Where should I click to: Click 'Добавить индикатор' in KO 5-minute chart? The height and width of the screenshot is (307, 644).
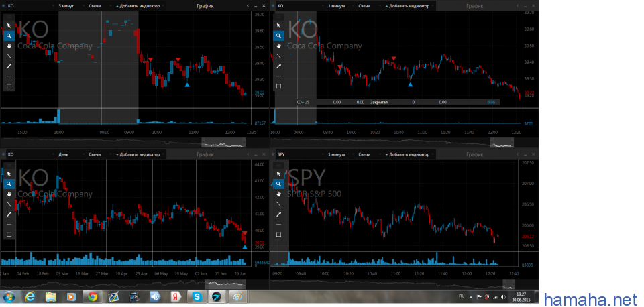coord(140,6)
